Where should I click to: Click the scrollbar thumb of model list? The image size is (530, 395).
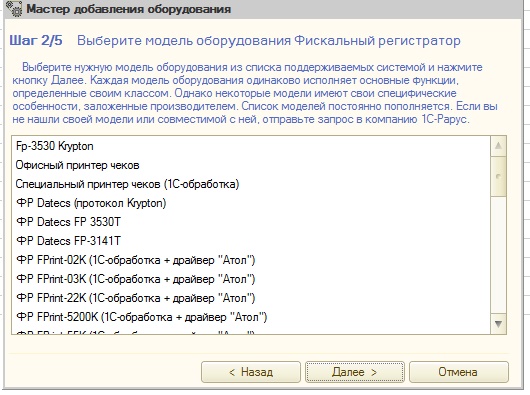click(498, 176)
